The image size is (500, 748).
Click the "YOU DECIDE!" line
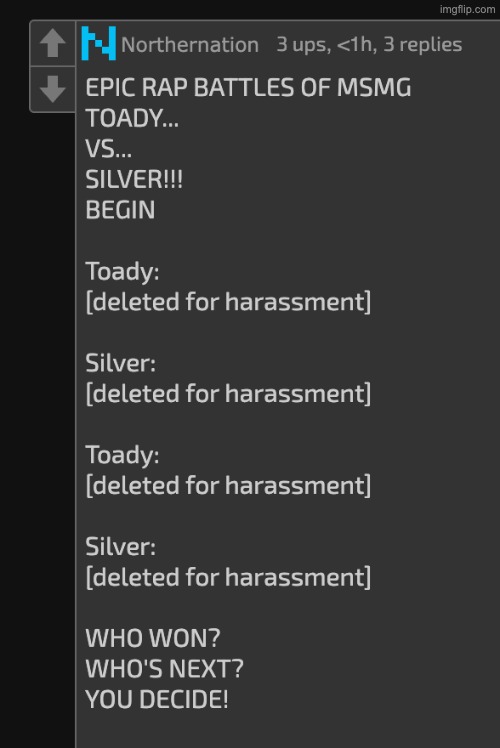tap(156, 699)
